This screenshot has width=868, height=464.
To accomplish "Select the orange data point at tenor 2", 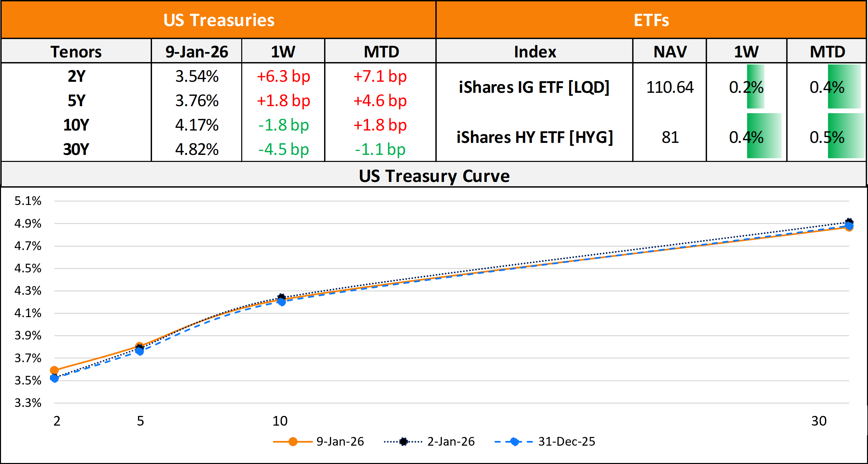I will point(54,370).
